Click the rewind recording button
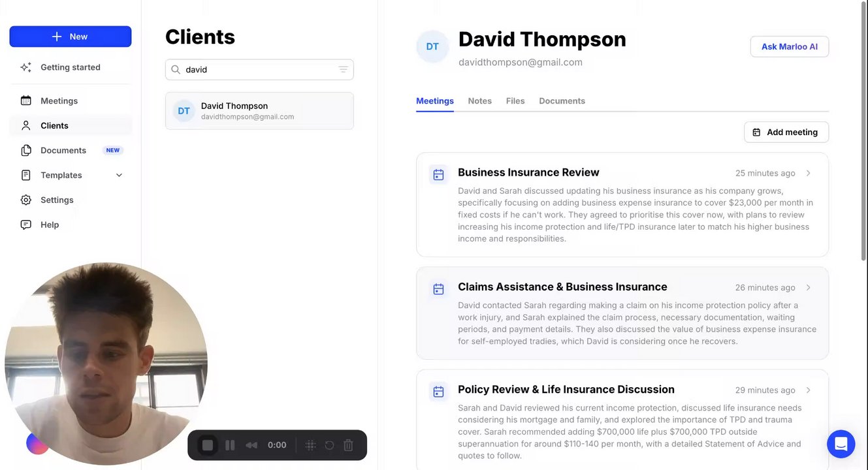The width and height of the screenshot is (868, 470). pos(251,445)
